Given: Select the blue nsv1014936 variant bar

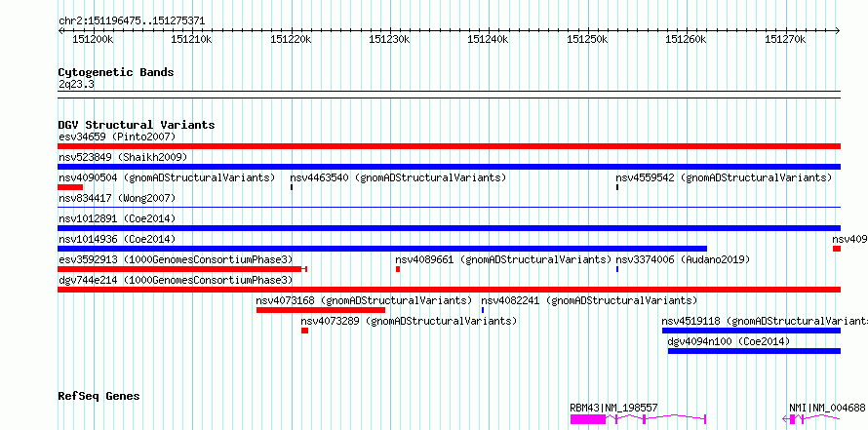Looking at the screenshot, I should coord(382,249).
